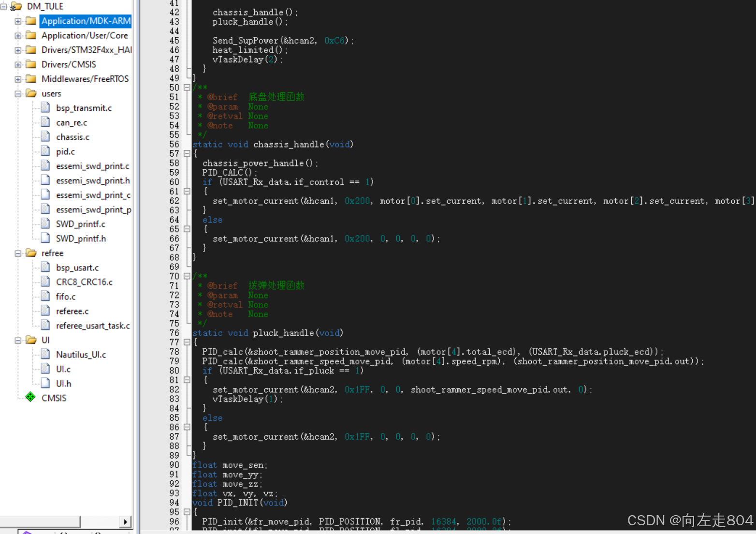Click on 'heat_limited();' code line
This screenshot has width=756, height=534.
[x=250, y=50]
